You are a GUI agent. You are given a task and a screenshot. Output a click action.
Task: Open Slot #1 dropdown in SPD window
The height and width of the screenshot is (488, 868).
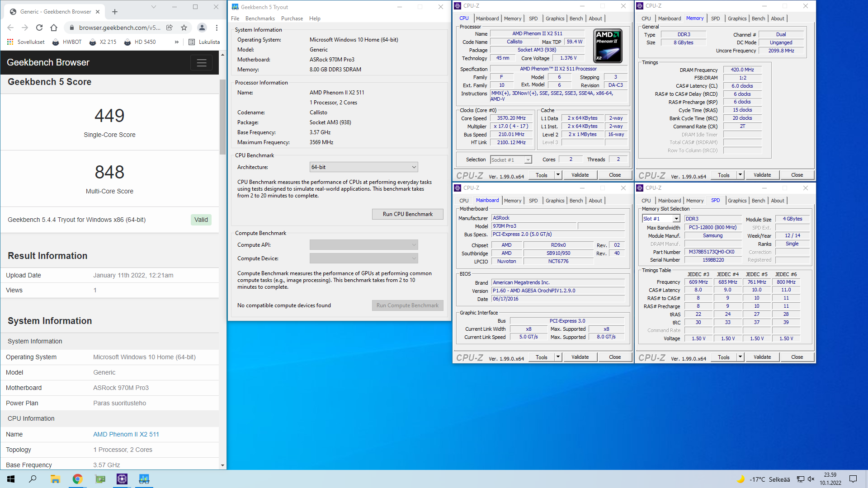tap(660, 219)
